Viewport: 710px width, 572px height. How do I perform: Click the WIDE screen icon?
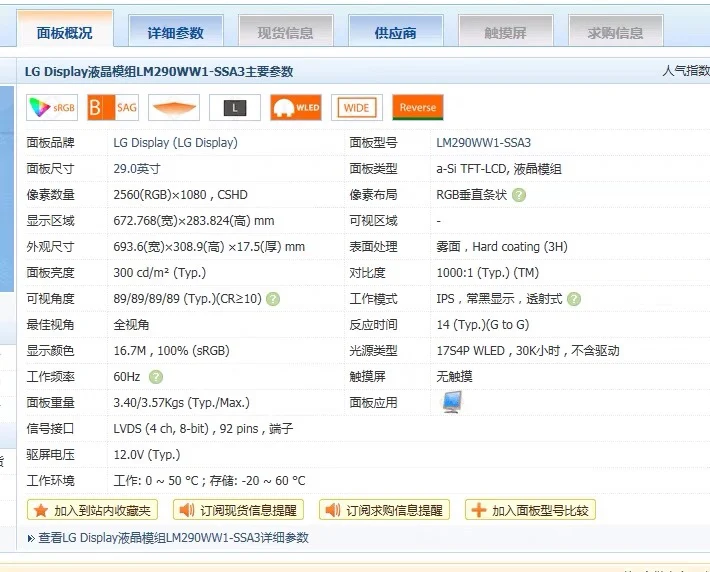point(357,107)
